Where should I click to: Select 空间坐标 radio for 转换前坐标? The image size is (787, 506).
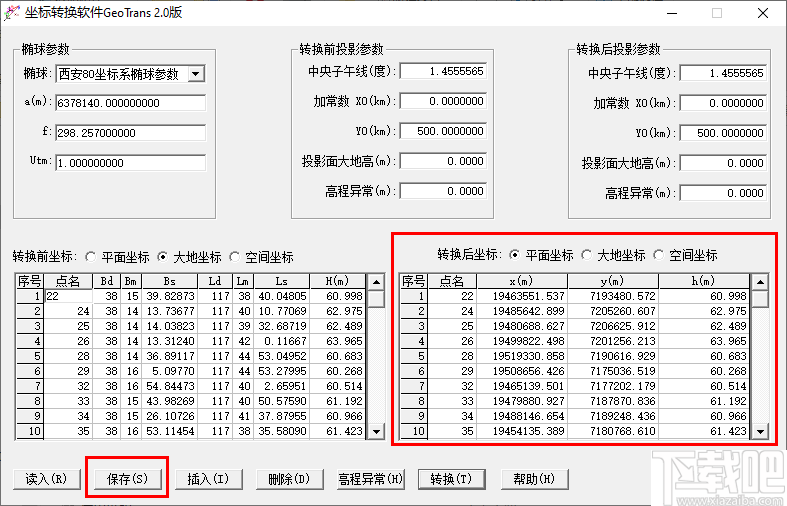point(234,257)
